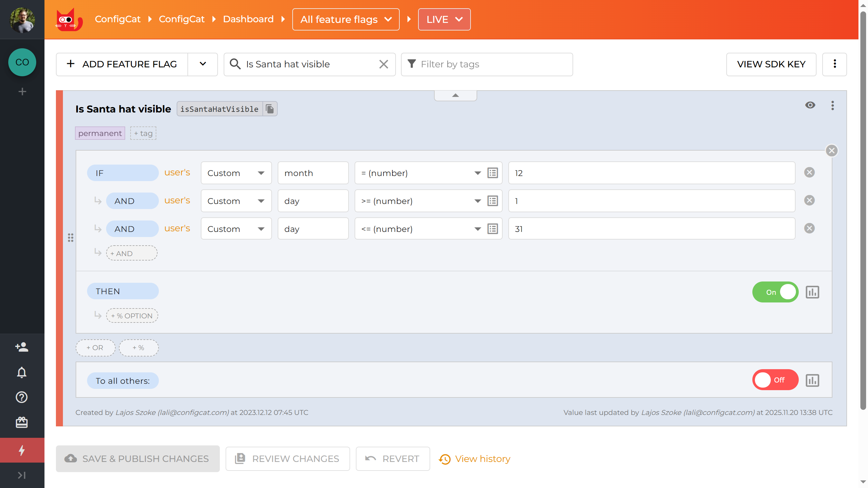The width and height of the screenshot is (868, 488).
Task: Open the notifications bell in sidebar
Action: [22, 372]
